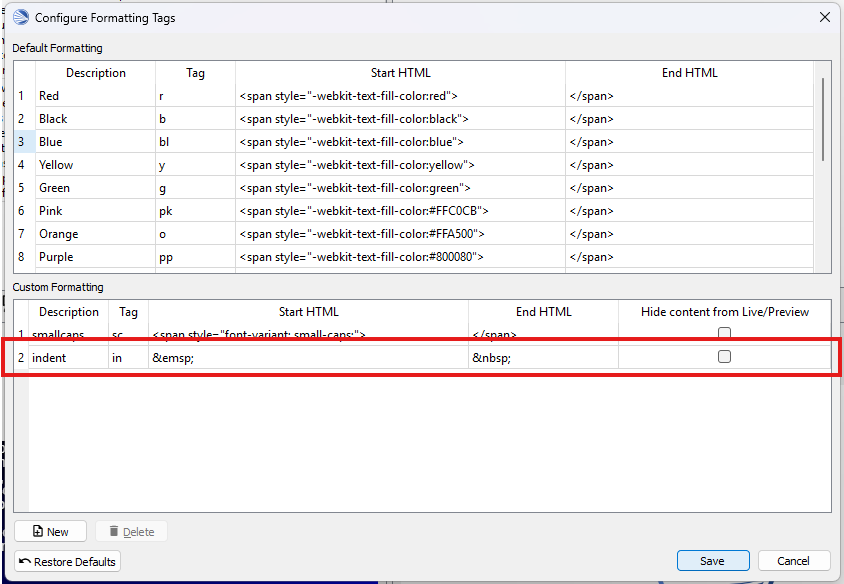844x584 pixels.
Task: Toggle hide content checkbox for indent row
Action: tap(725, 357)
